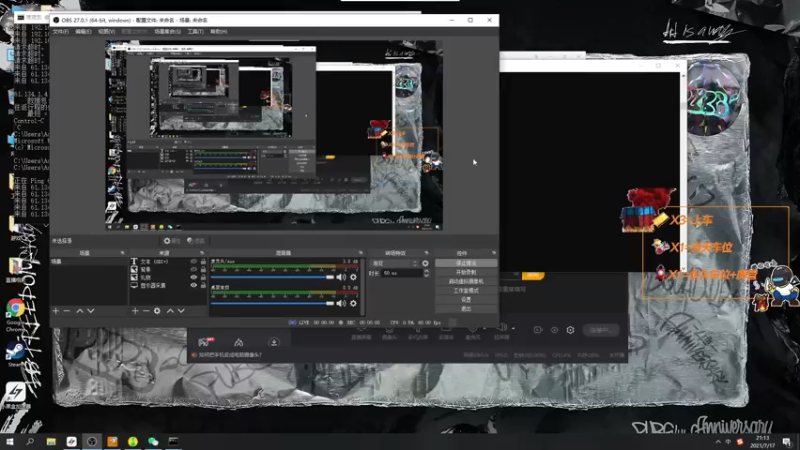Toggle lock on text (GDI+) source
800x450 pixels.
tap(203, 261)
